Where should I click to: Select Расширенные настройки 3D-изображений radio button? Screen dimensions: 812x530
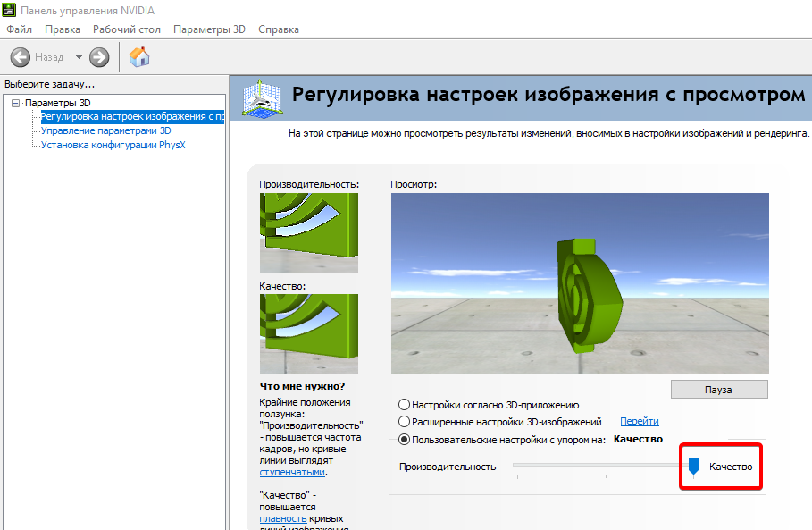(x=405, y=422)
